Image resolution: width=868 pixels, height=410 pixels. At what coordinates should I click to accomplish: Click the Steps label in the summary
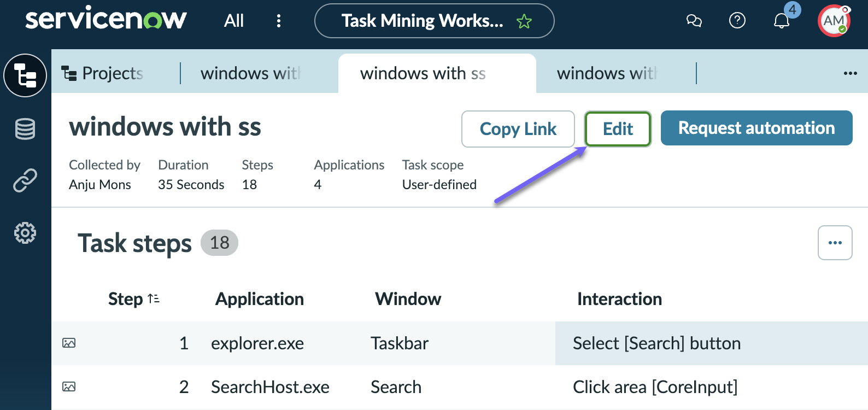[257, 165]
